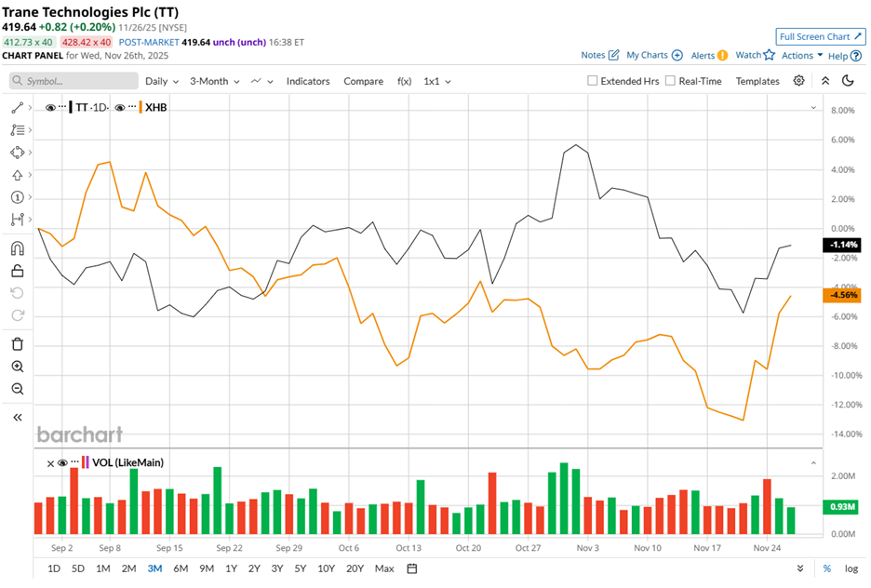Open XHB series options three dots
871x588 pixels.
click(x=132, y=105)
